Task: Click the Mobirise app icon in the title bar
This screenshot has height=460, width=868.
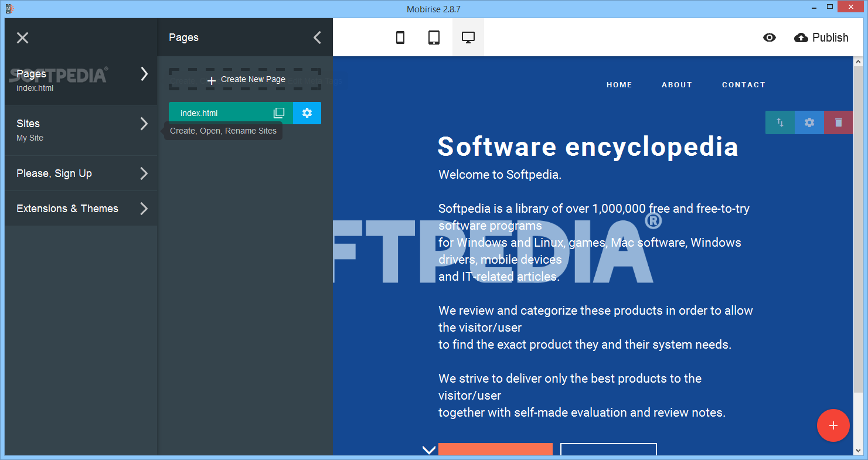Action: pos(10,9)
